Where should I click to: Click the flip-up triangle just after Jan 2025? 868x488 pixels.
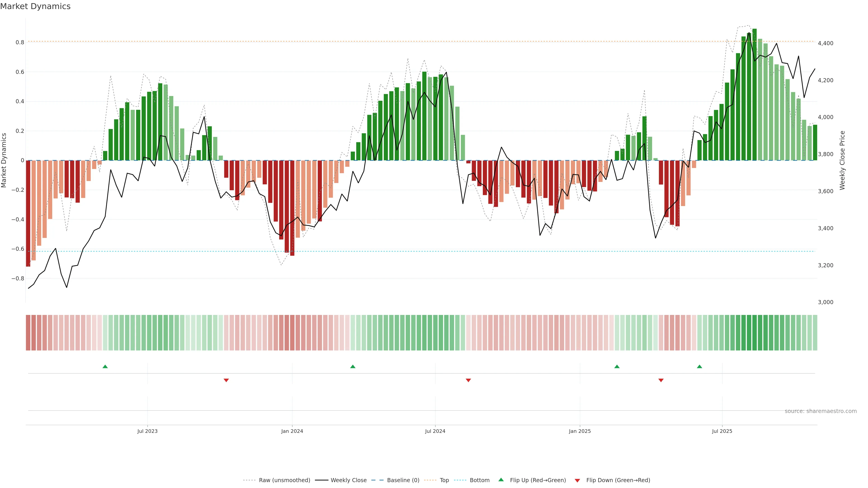tap(617, 366)
